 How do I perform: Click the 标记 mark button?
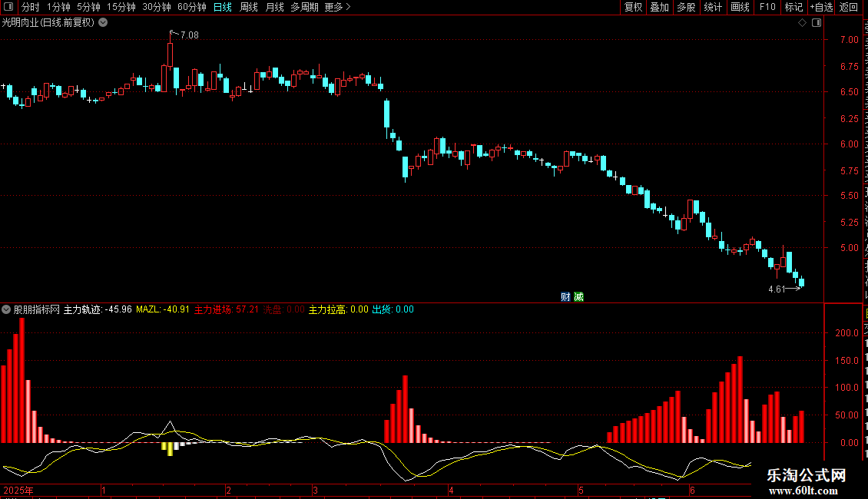point(793,7)
